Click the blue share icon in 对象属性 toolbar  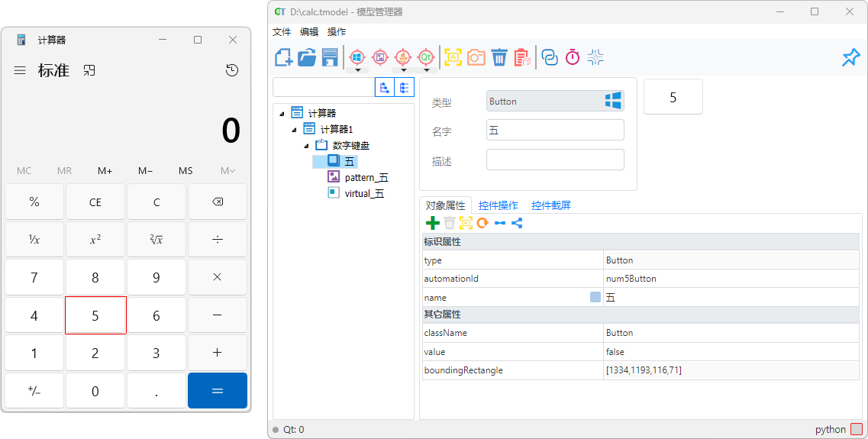click(517, 223)
